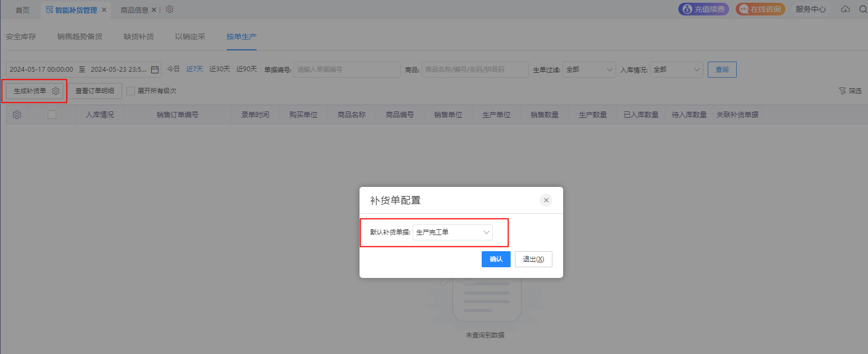Click the 入库情况 column header
The height and width of the screenshot is (354, 868).
pos(100,115)
